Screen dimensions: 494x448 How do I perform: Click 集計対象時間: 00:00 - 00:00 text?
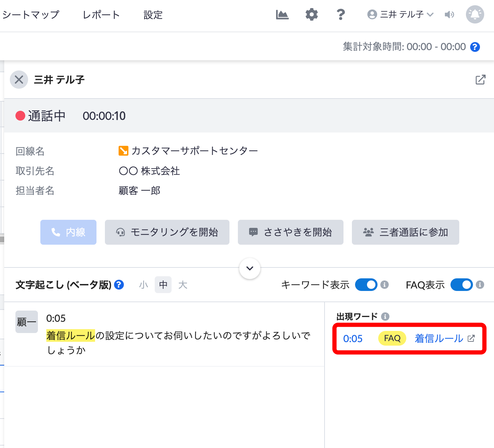(x=404, y=47)
